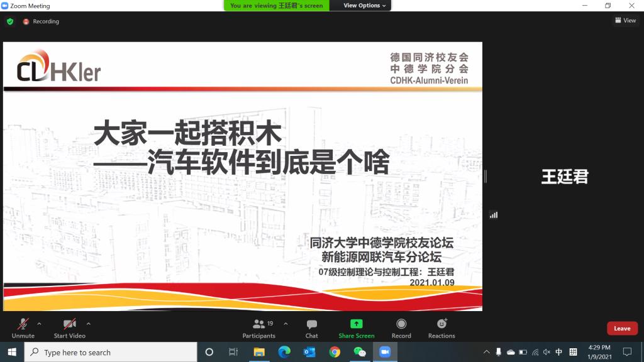Open Task View on taskbar
This screenshot has width=644, height=362.
click(x=233, y=352)
